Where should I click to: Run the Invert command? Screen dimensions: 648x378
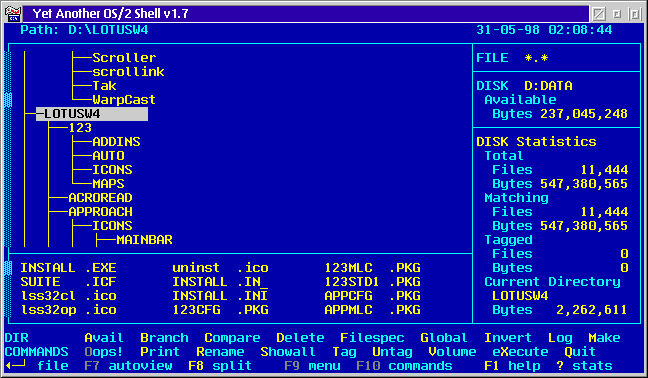(x=508, y=338)
